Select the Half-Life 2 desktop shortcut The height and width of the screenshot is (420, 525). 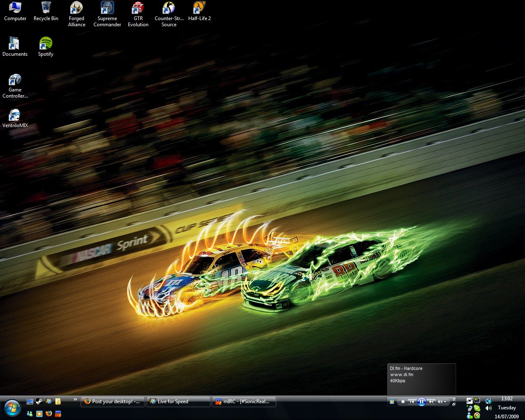(200, 11)
